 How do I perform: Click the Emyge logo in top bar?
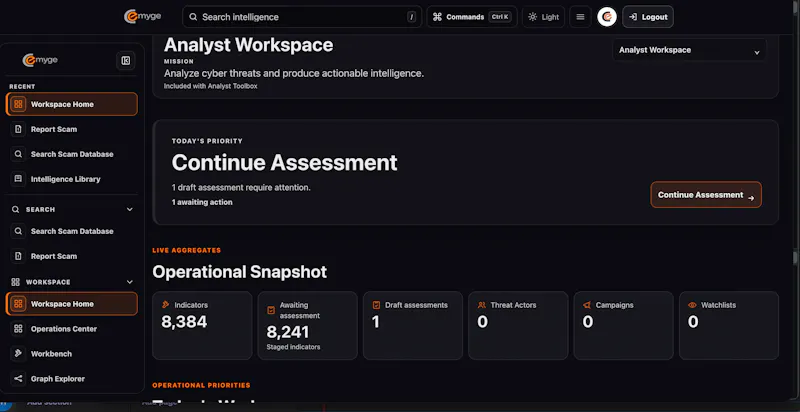(x=142, y=16)
